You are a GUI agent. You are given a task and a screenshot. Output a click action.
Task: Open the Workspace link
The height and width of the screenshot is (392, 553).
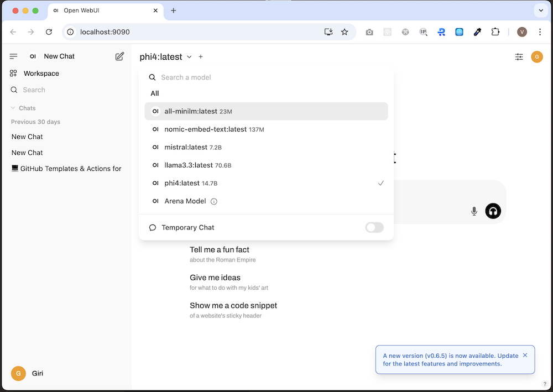[x=41, y=74]
